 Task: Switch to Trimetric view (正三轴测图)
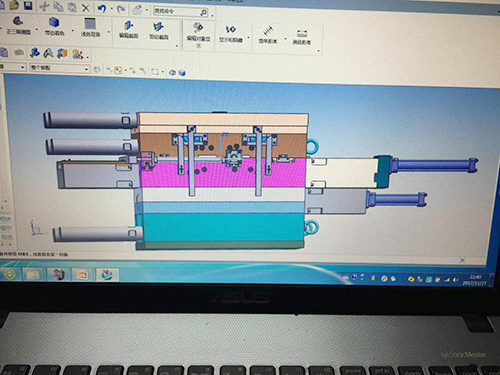click(x=18, y=26)
